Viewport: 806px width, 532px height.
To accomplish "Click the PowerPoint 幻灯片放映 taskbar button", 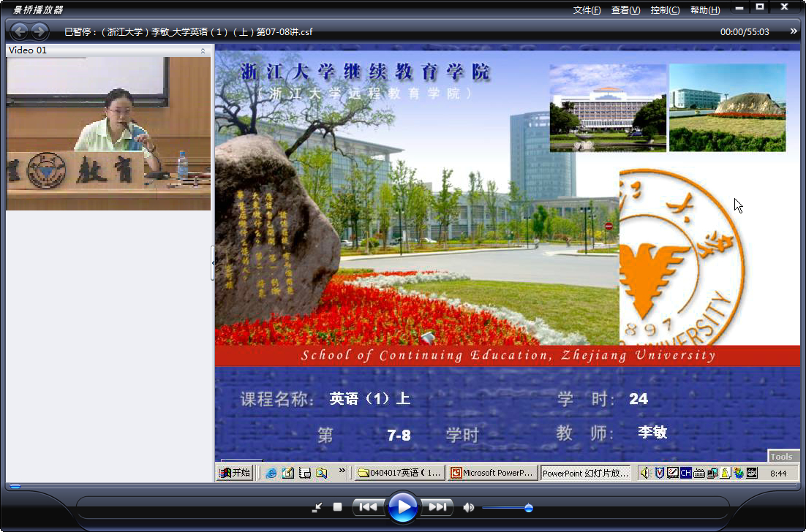I will (x=585, y=473).
